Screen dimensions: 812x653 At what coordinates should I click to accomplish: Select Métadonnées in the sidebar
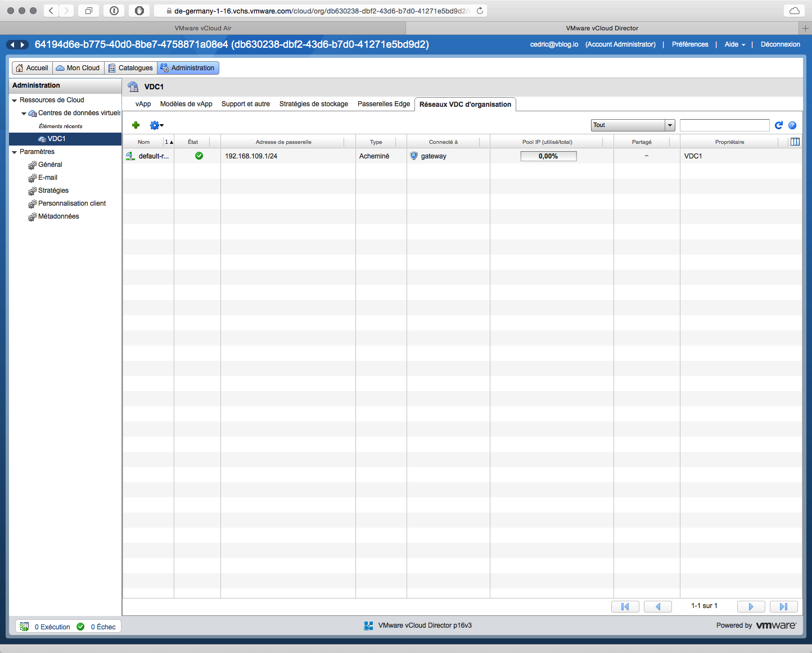[x=58, y=216]
